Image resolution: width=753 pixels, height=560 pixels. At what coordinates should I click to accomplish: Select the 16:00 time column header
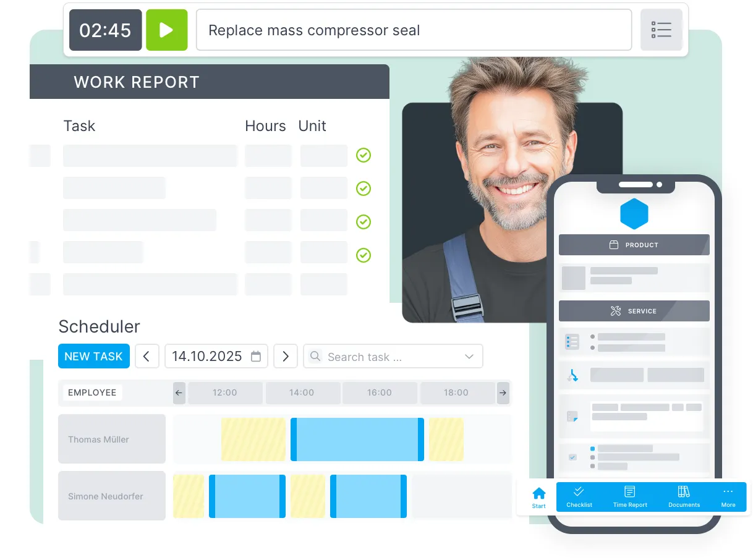point(380,392)
